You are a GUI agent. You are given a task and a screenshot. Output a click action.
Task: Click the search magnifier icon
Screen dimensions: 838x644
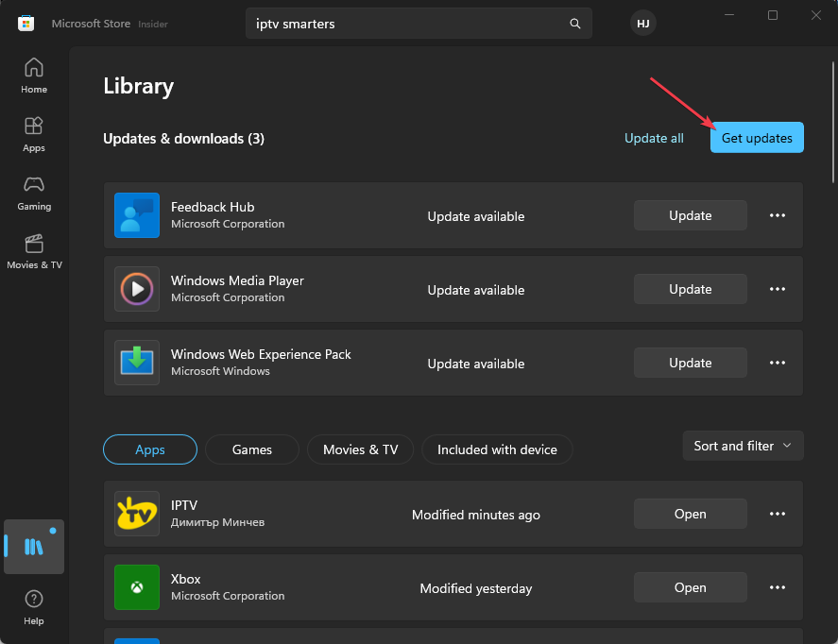(575, 24)
